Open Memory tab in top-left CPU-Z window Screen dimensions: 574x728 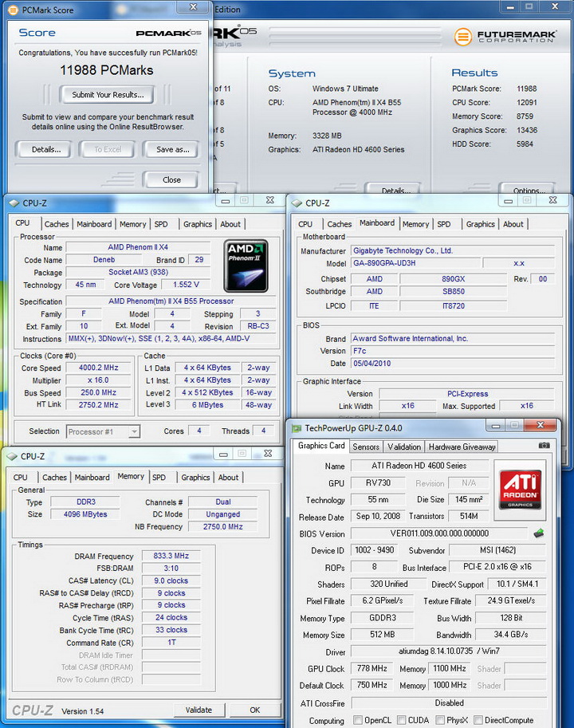[132, 224]
